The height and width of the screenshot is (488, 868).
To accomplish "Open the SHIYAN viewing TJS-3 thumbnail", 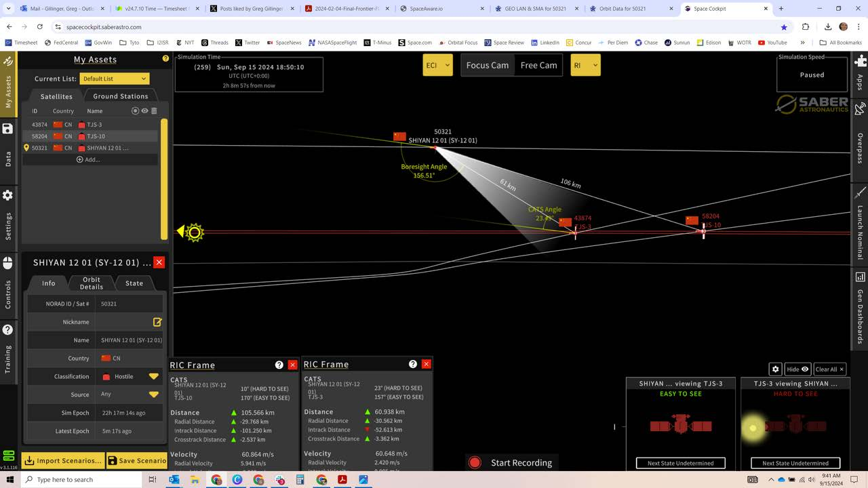I will point(681,426).
